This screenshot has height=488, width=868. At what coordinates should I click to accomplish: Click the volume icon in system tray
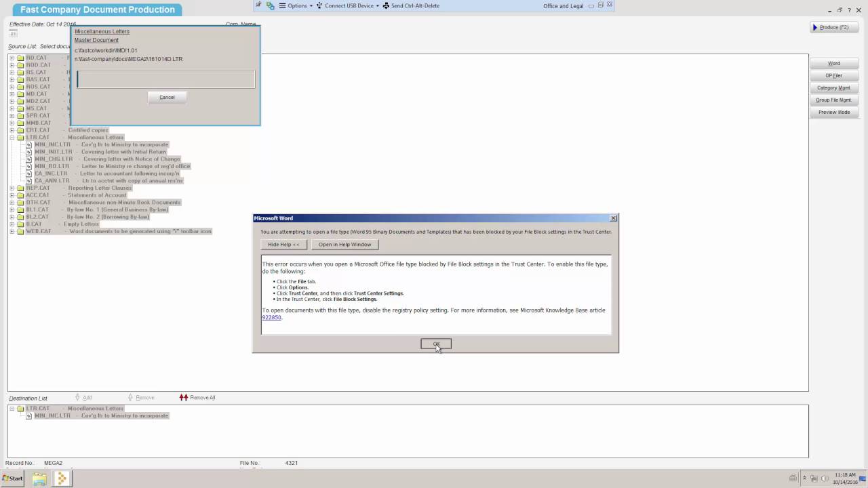825,479
